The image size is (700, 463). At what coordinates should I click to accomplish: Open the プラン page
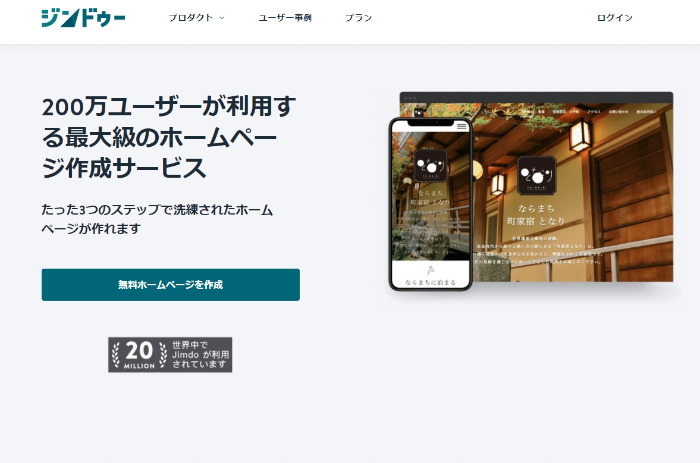[359, 18]
